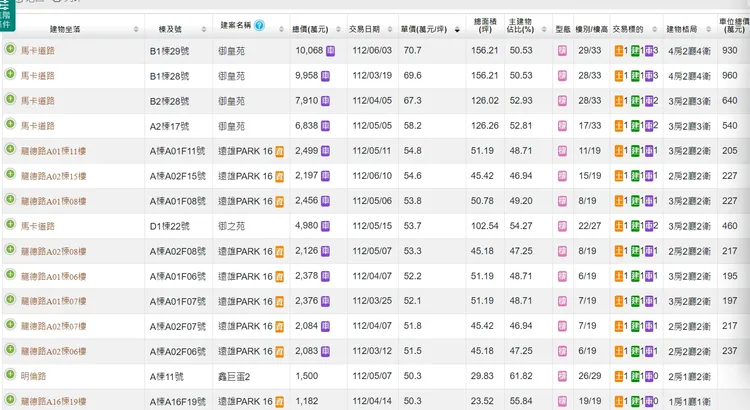Expand the A棟A01F07號 row with green plus
The width and height of the screenshot is (750, 410).
10,299
